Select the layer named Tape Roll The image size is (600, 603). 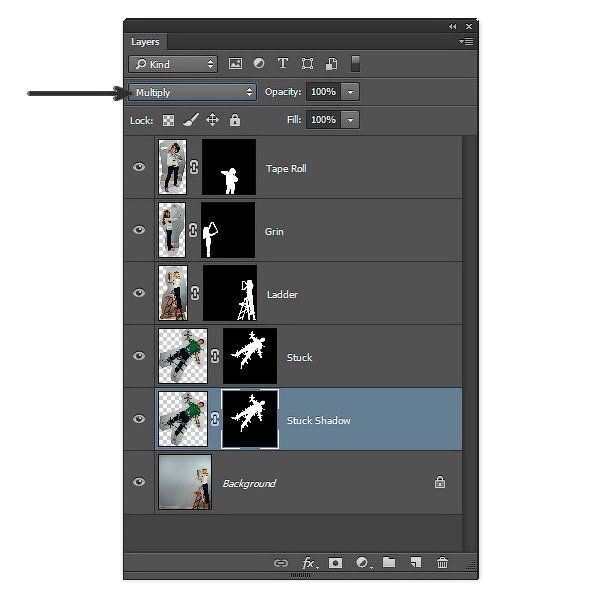click(286, 168)
